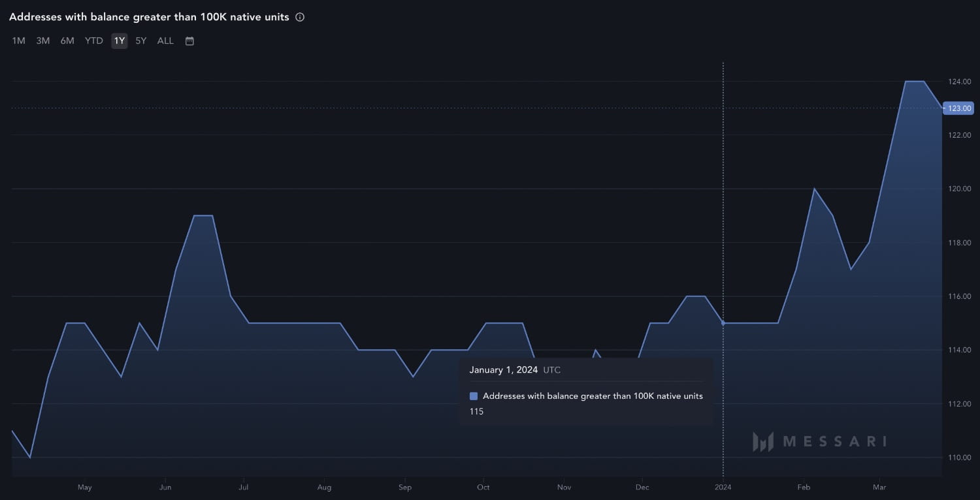Click the data point on the 2024 marker

[723, 322]
